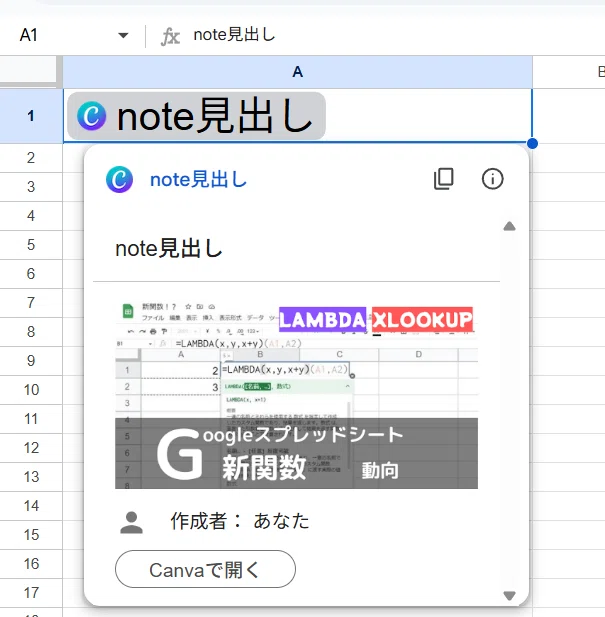Open the note見出し link in card header
This screenshot has width=605, height=617.
(x=198, y=180)
